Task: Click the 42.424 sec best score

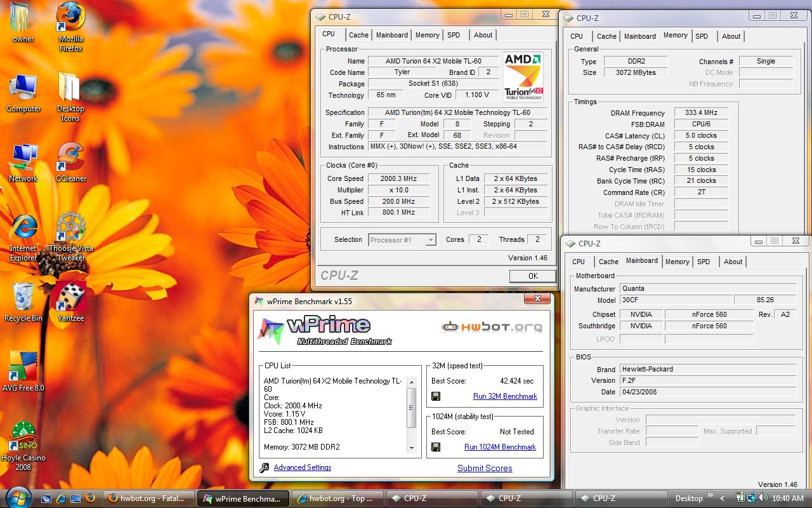Action: (516, 381)
